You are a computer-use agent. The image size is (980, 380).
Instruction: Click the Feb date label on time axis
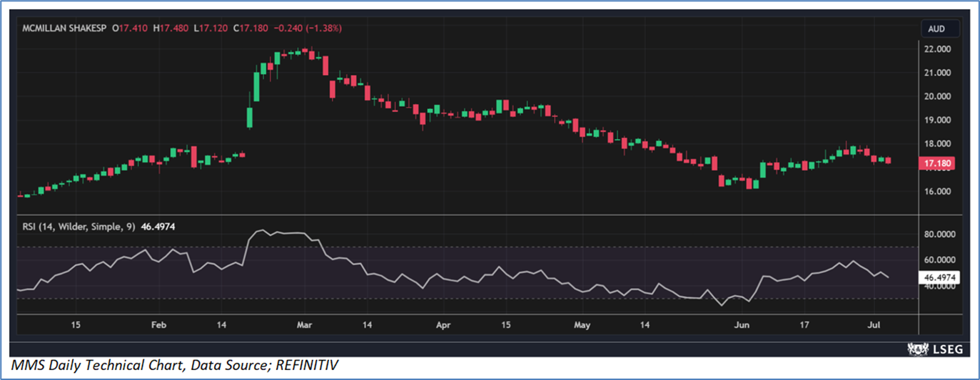[x=158, y=325]
